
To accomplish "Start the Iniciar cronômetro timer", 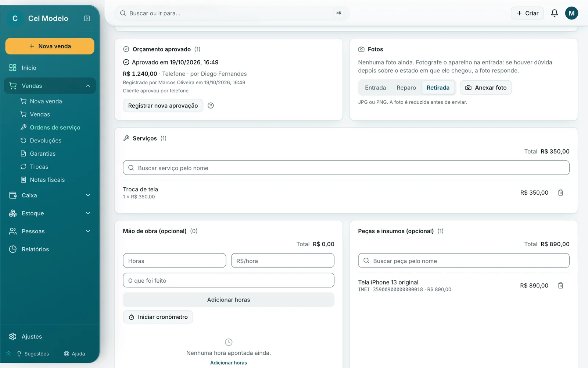I will click(x=158, y=317).
